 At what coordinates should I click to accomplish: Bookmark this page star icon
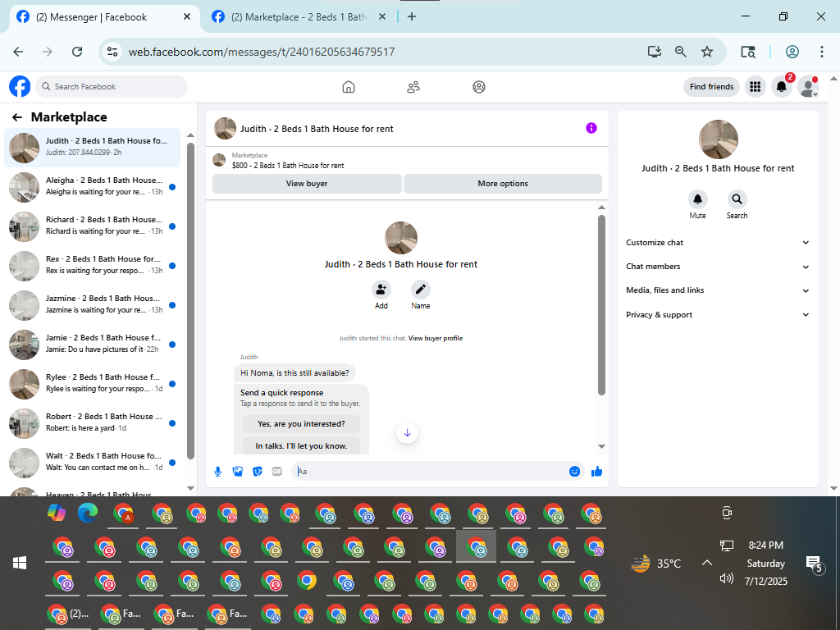[707, 52]
